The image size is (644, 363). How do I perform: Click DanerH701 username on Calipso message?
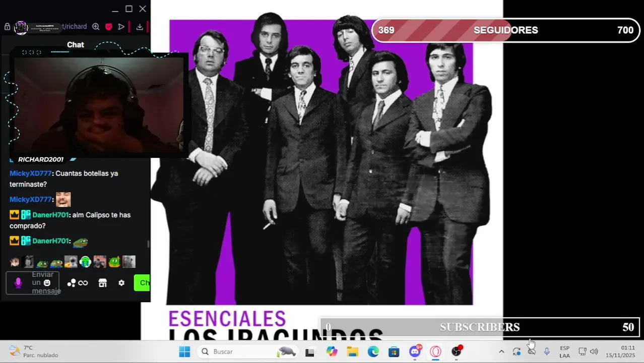(x=50, y=215)
